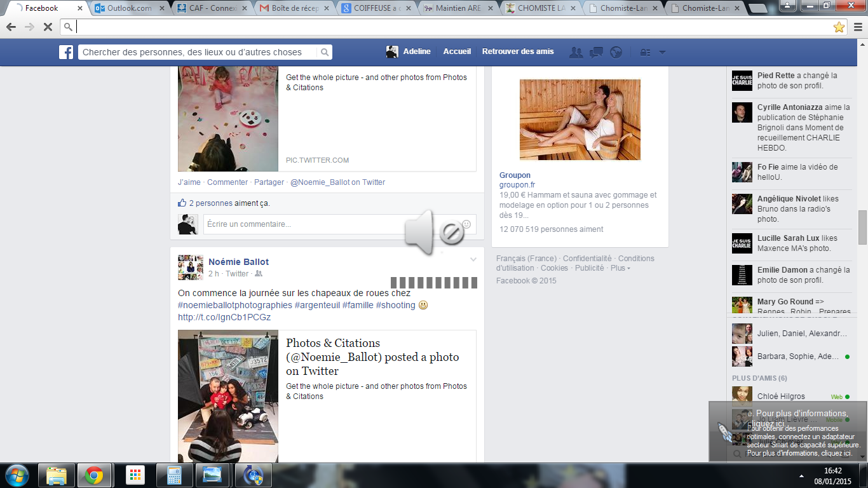
Task: Open Confidentialité footer link
Action: [587, 259]
